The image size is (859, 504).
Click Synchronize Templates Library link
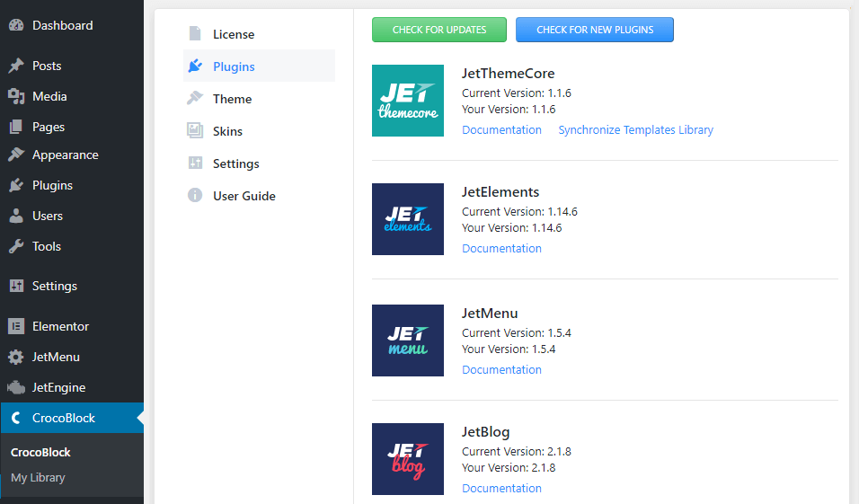635,130
